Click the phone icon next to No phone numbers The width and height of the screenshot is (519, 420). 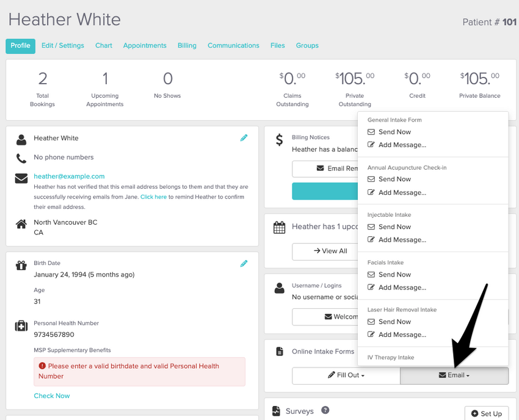point(21,158)
